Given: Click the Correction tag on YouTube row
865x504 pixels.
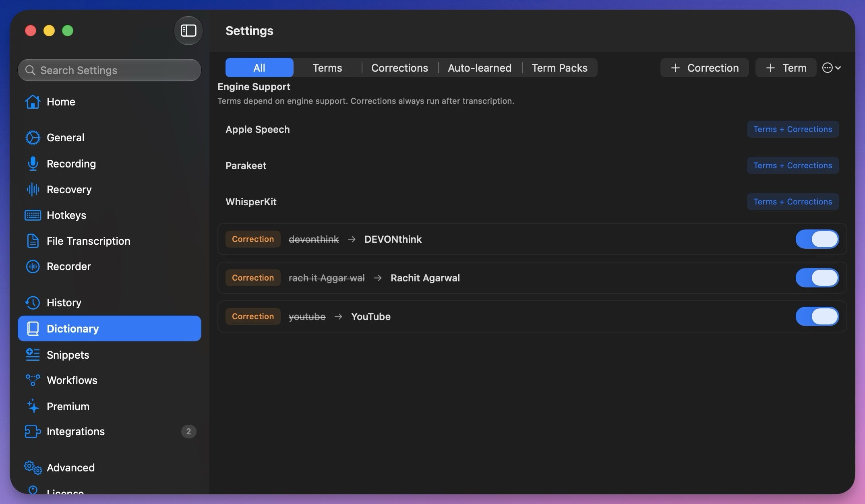Looking at the screenshot, I should click(x=253, y=316).
